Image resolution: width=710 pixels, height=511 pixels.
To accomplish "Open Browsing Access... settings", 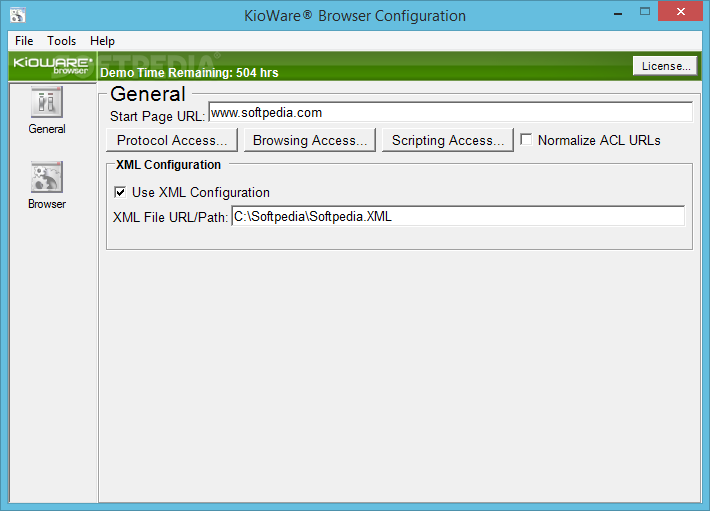I will click(x=310, y=140).
